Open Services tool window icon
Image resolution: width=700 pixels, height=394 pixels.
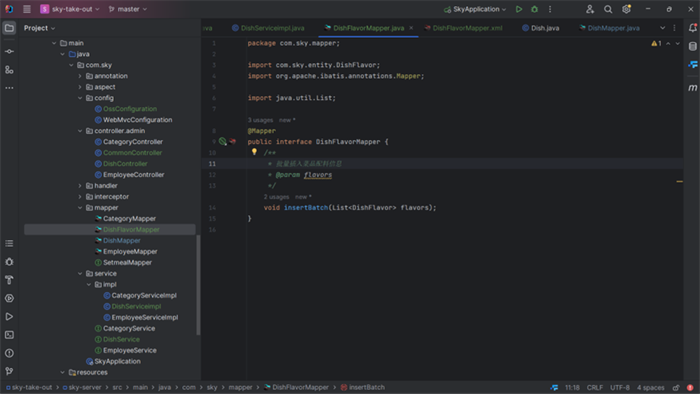9,298
